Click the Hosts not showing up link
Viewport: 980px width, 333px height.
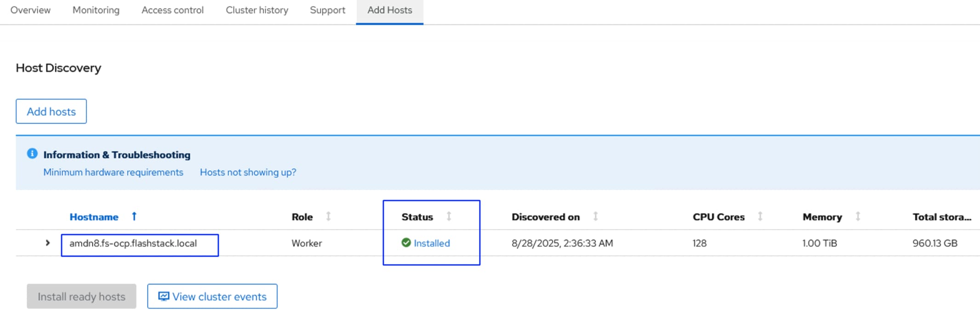tap(248, 172)
